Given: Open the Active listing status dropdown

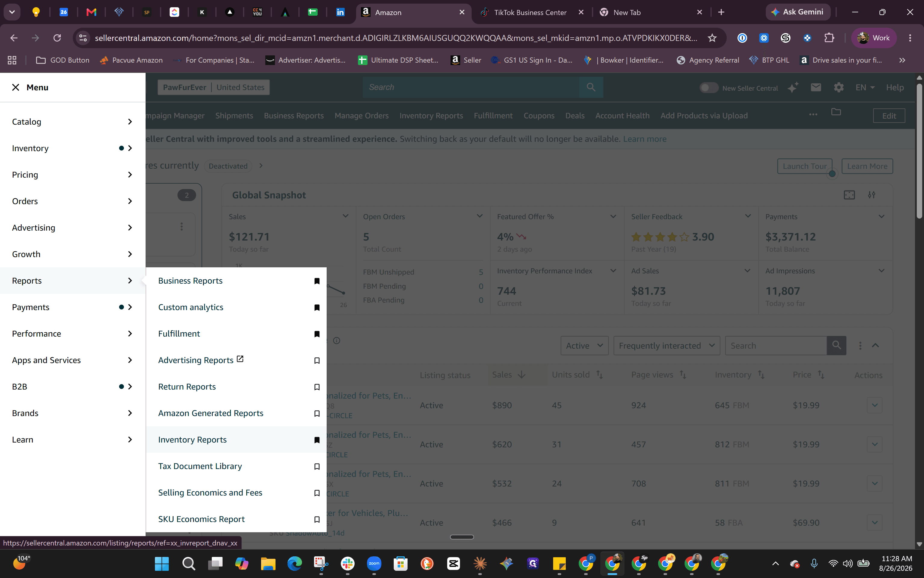Looking at the screenshot, I should click(584, 346).
